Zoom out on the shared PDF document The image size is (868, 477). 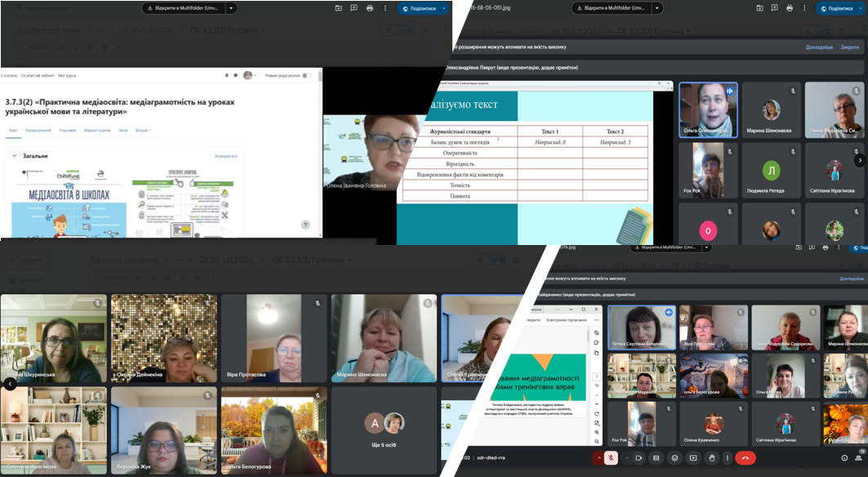[597, 442]
